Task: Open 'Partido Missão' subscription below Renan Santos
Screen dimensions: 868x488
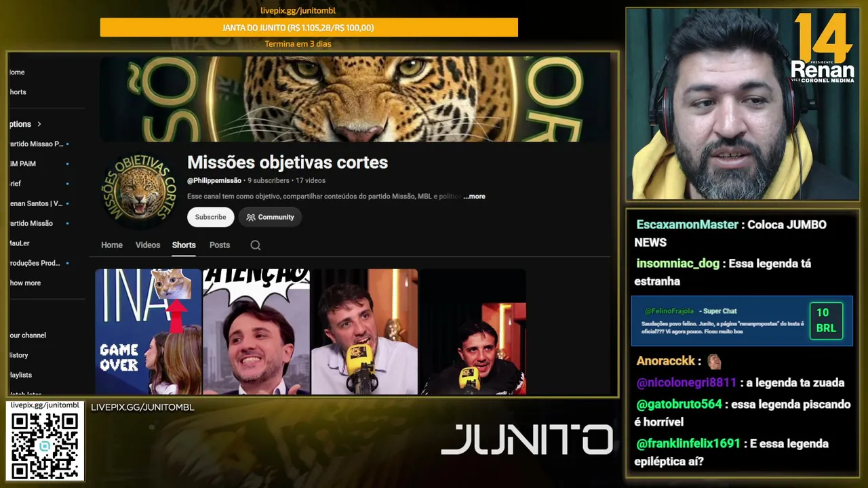Action: [31, 223]
